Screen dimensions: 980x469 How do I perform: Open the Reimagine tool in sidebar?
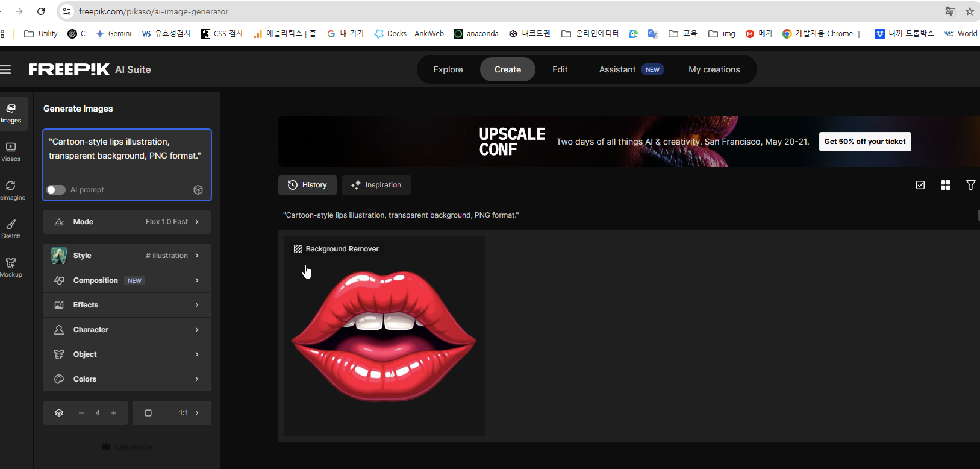point(11,190)
